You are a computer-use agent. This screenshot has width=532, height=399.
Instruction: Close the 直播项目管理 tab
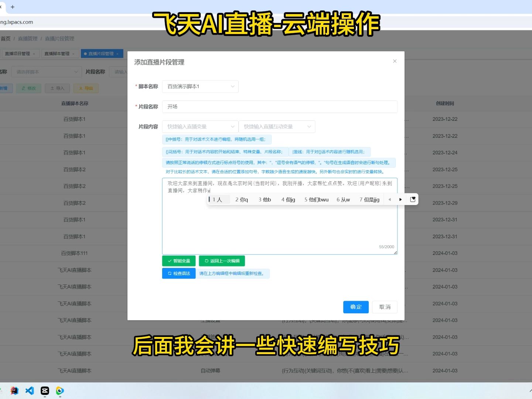34,54
